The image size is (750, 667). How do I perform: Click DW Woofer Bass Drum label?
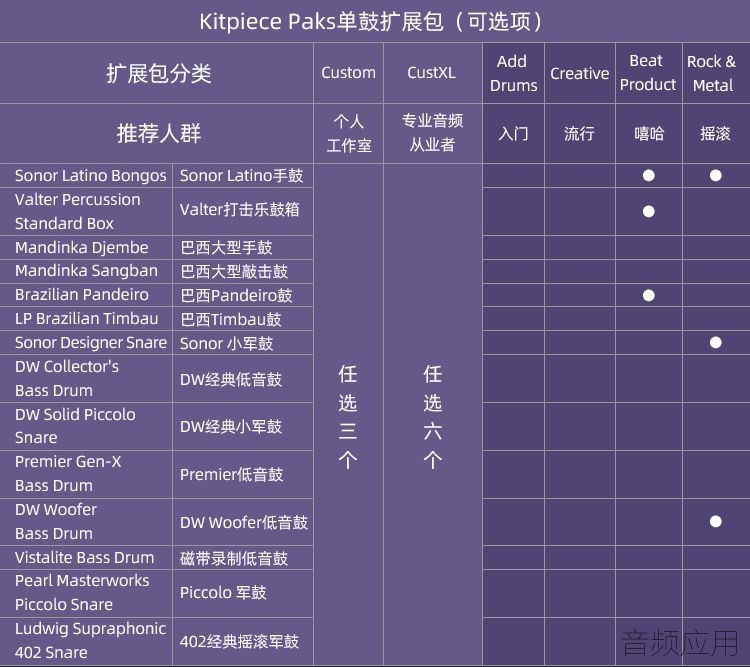pyautogui.click(x=55, y=522)
